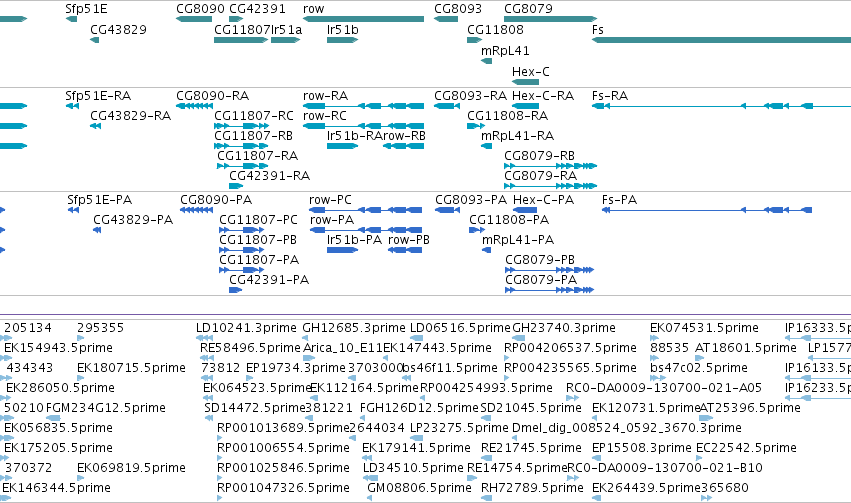Click transcript CG8093-RA
Viewport: 851px width, 503px height.
(470, 96)
